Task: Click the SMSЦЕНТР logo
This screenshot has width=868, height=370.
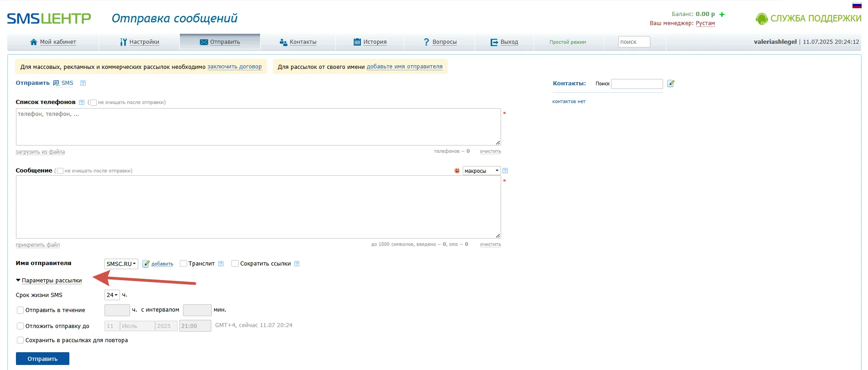Action: click(49, 18)
